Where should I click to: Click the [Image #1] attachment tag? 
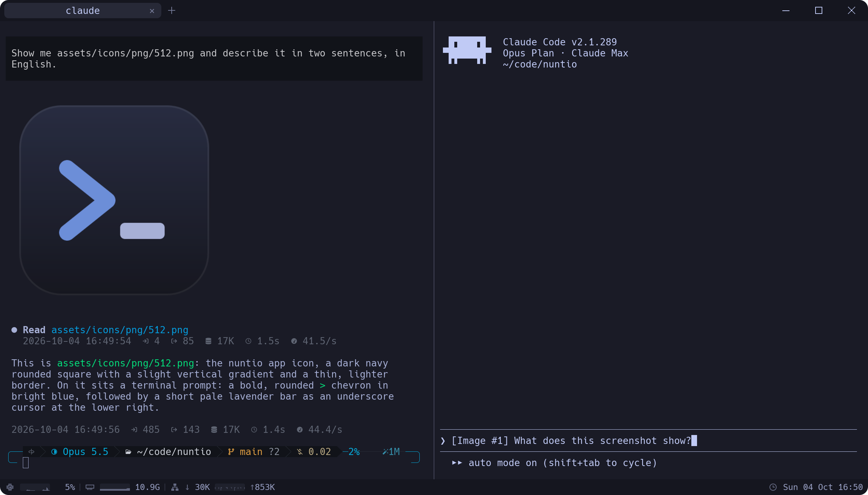point(480,441)
